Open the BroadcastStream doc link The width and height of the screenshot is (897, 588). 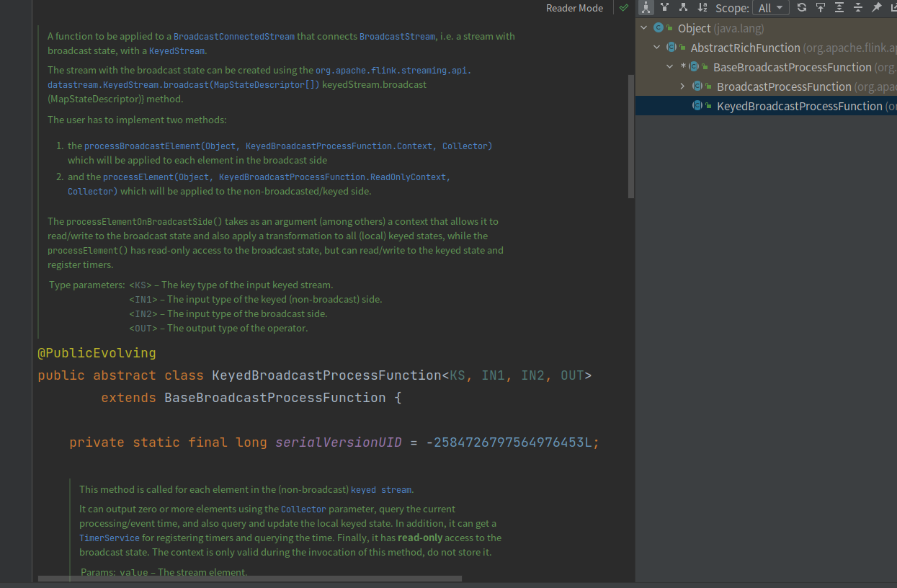[397, 37]
